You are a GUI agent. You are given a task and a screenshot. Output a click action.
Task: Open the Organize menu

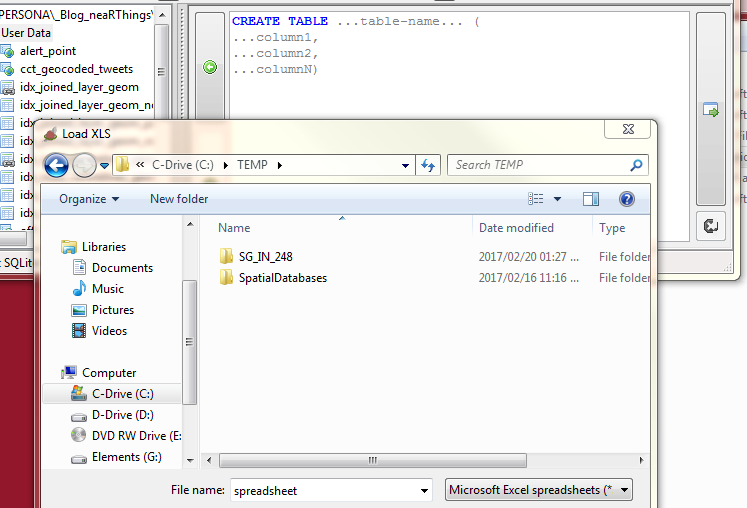click(x=89, y=199)
